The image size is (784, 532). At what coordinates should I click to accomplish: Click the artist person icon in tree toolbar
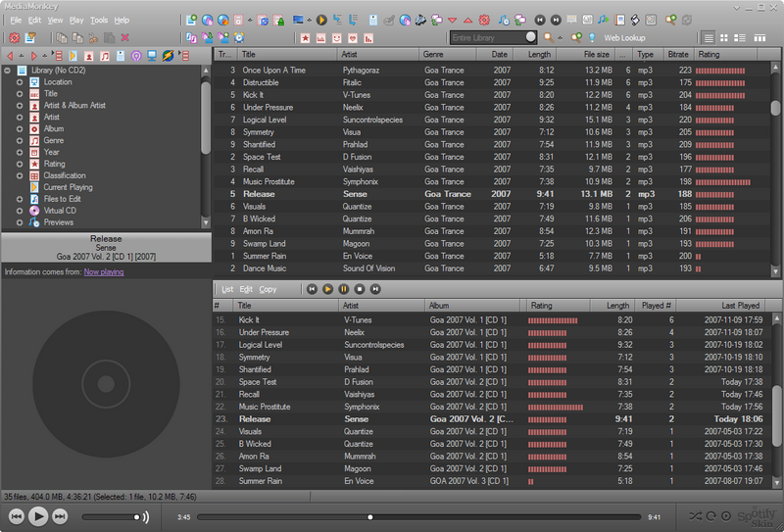[x=89, y=56]
